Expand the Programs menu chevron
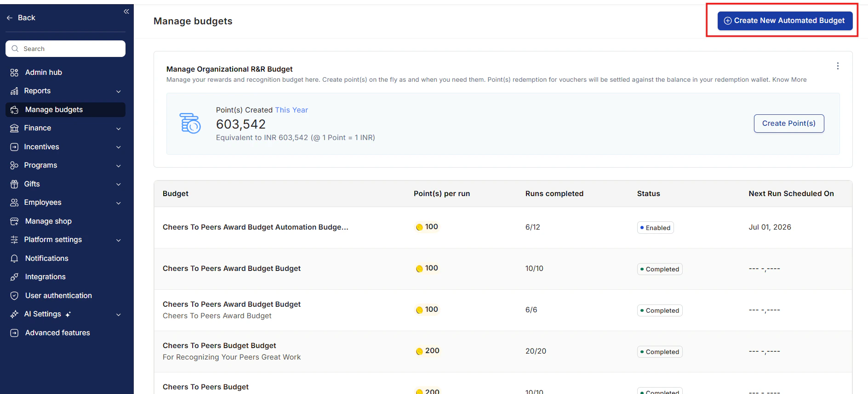This screenshot has height=394, width=868. click(x=119, y=166)
